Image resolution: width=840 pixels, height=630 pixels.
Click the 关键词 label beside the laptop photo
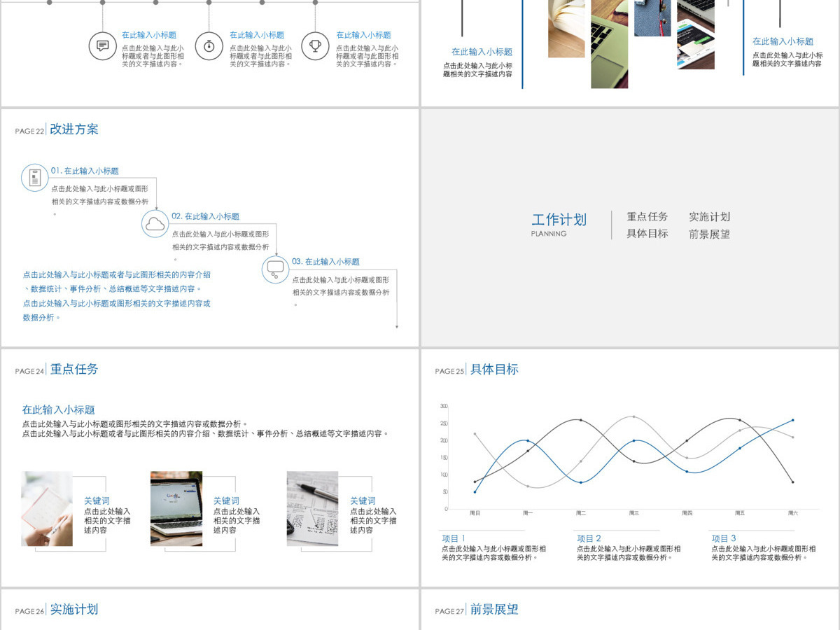(x=226, y=501)
